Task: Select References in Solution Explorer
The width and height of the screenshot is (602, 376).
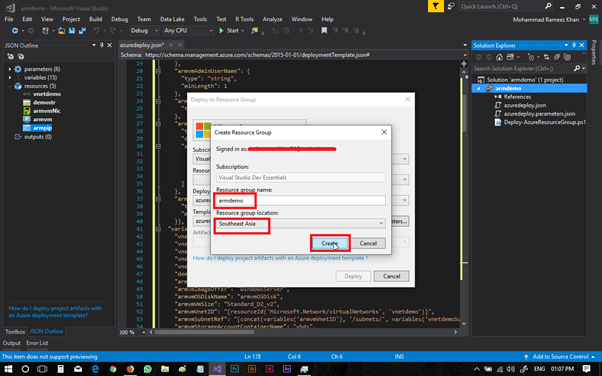Action: 517,97
